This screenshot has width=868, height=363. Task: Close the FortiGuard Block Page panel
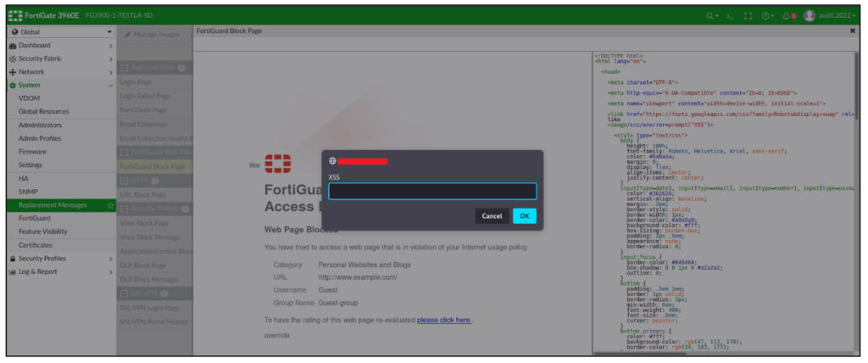[853, 31]
